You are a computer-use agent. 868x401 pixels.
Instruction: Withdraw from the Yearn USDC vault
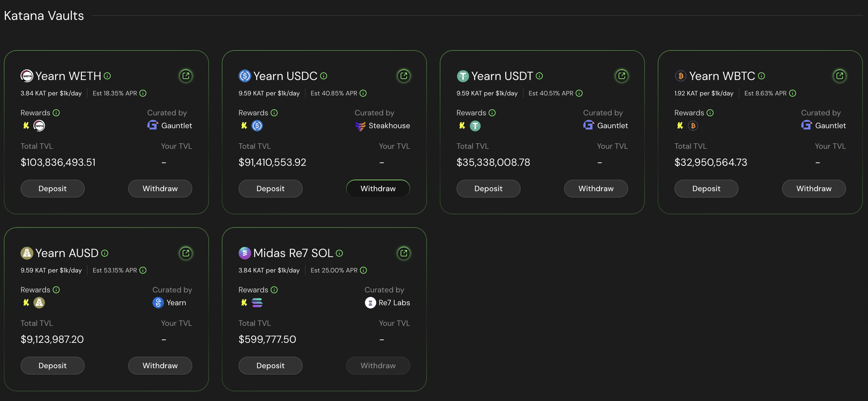[x=378, y=189]
